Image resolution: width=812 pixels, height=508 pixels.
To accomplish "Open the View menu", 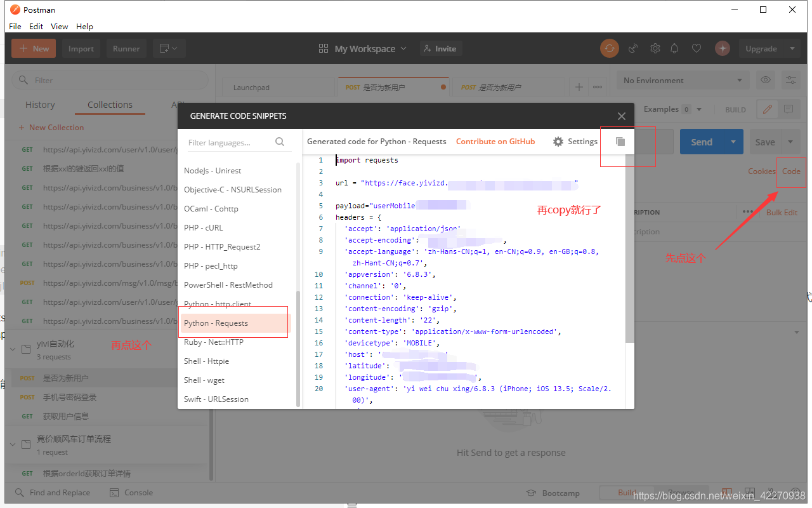I will tap(60, 26).
